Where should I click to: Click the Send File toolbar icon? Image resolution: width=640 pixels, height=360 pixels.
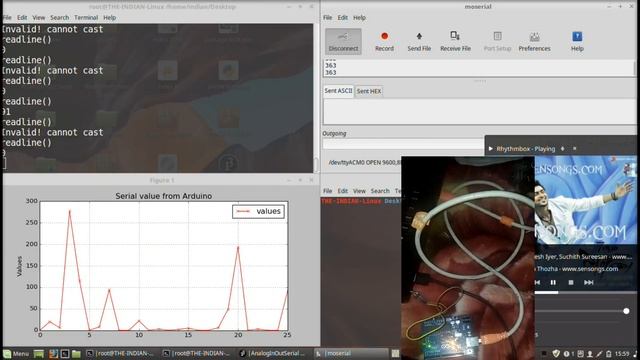coord(419,41)
